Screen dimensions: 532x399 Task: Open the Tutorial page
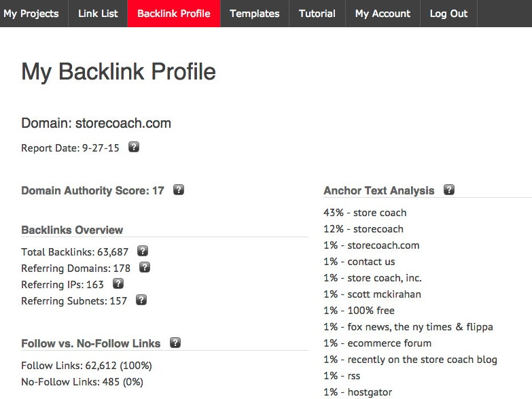(317, 14)
